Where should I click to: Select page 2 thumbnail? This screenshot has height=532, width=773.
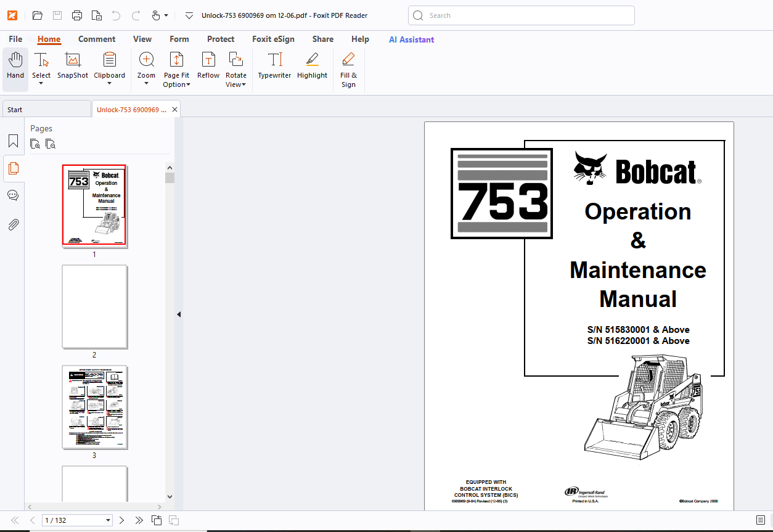point(94,307)
